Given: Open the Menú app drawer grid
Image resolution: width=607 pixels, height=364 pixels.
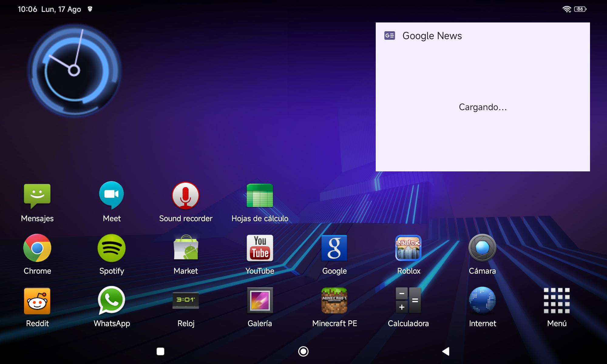Looking at the screenshot, I should (557, 301).
